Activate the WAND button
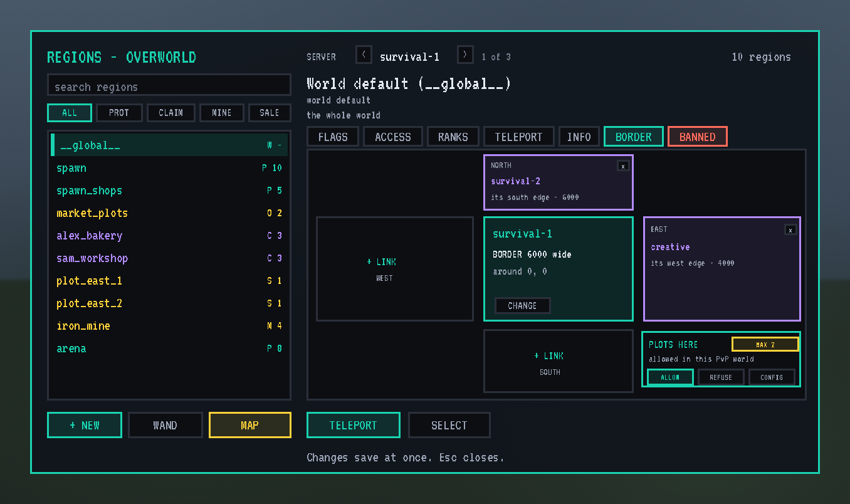This screenshot has width=850, height=504. click(x=165, y=425)
